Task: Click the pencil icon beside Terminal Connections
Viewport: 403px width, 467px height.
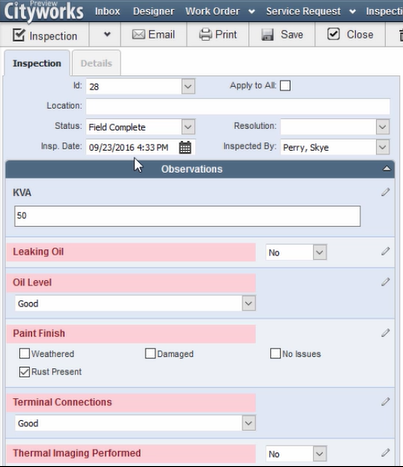Action: click(x=385, y=402)
